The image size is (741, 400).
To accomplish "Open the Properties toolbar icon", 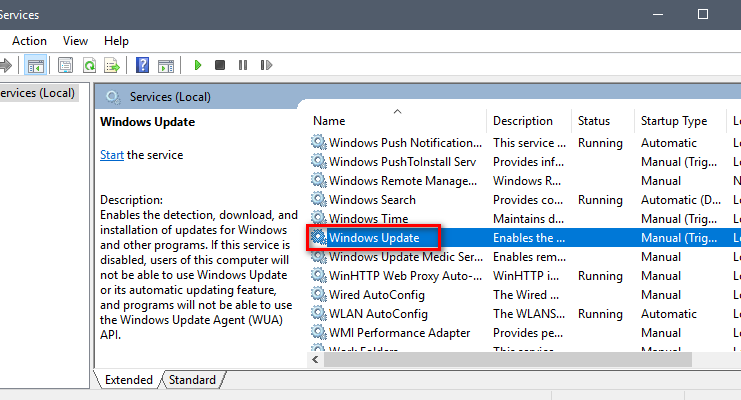I will 65,65.
